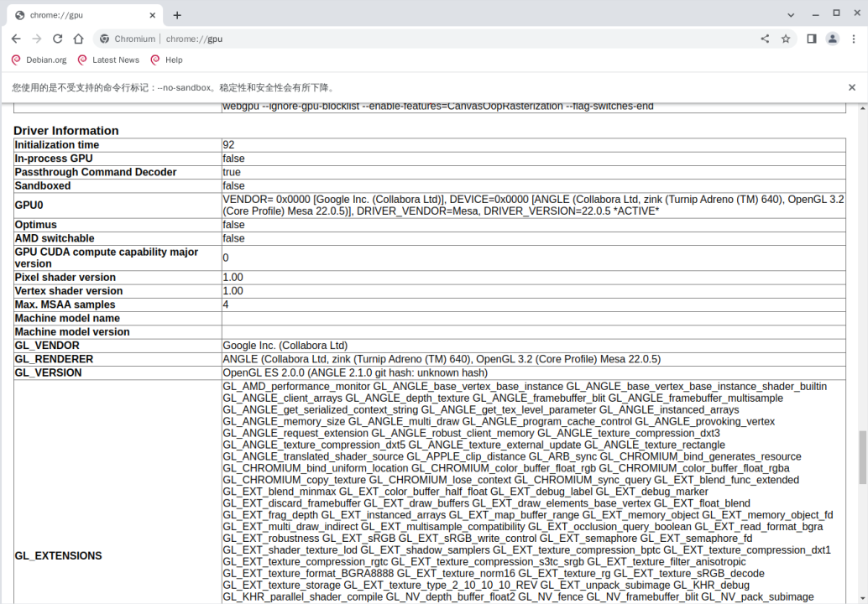
Task: Bookmark this page with star icon
Action: point(786,39)
